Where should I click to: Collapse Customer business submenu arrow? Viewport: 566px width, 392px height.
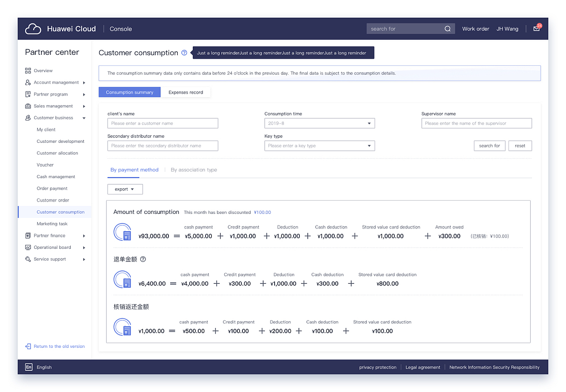84,118
